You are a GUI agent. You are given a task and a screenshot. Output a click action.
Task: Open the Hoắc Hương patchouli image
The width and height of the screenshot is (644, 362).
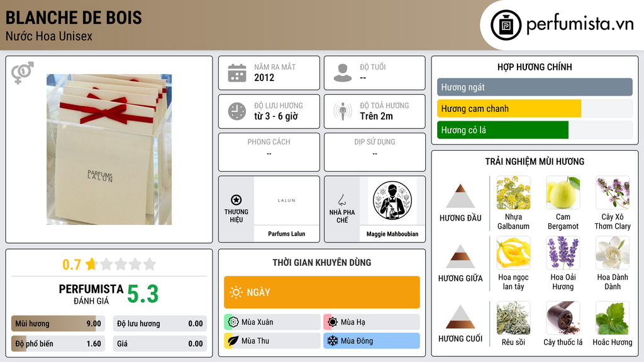point(613,318)
